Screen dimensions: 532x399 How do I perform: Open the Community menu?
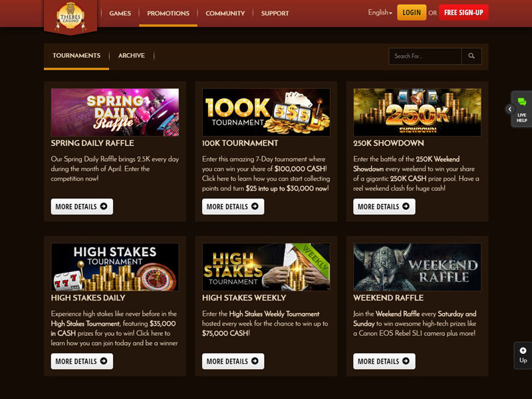click(225, 13)
